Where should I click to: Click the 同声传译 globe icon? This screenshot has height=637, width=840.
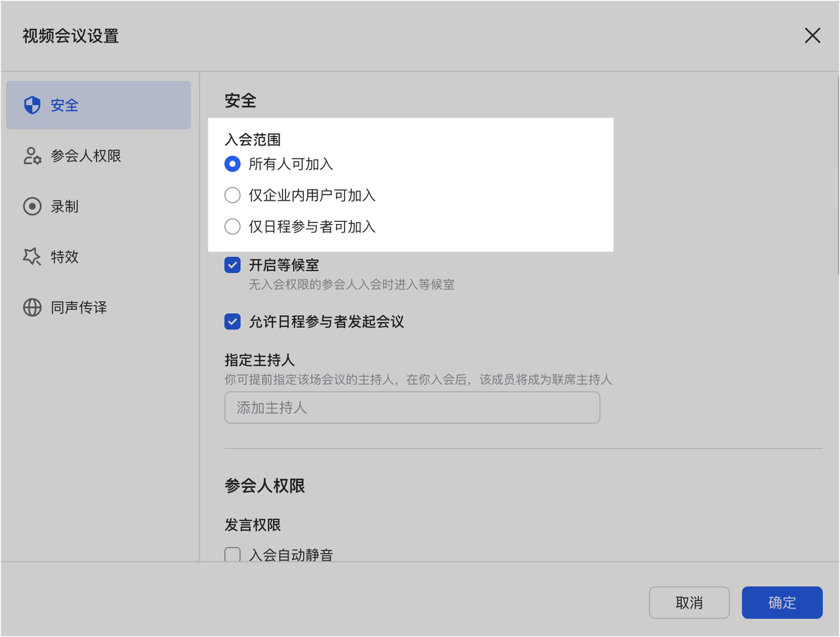pos(32,307)
